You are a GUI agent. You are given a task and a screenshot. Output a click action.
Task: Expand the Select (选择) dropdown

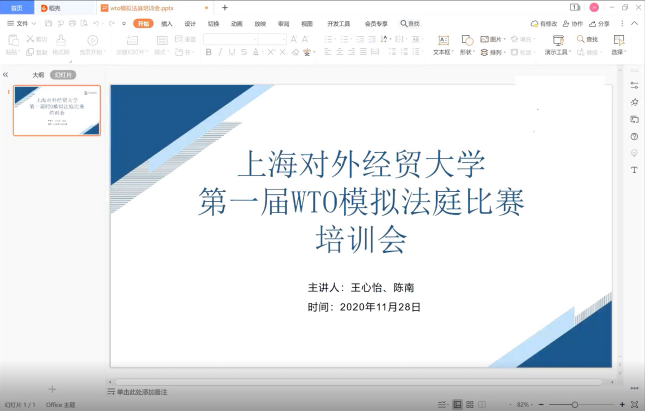(x=618, y=47)
